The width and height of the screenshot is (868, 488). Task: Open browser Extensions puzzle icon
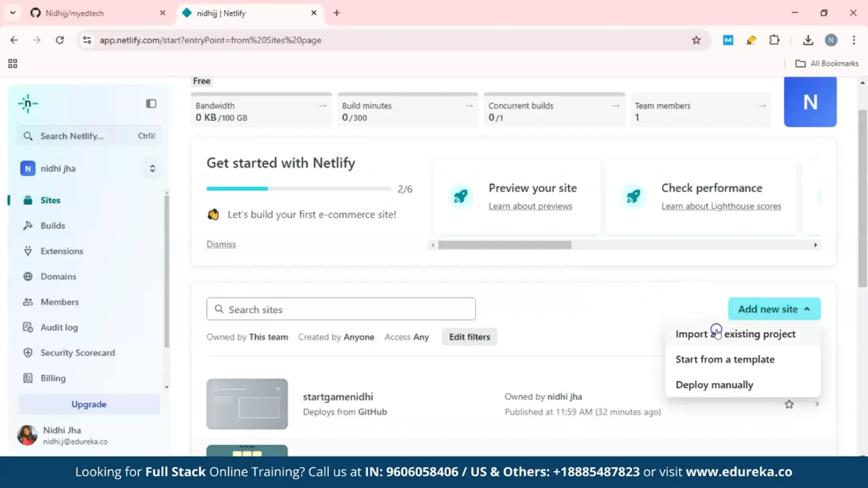click(774, 40)
